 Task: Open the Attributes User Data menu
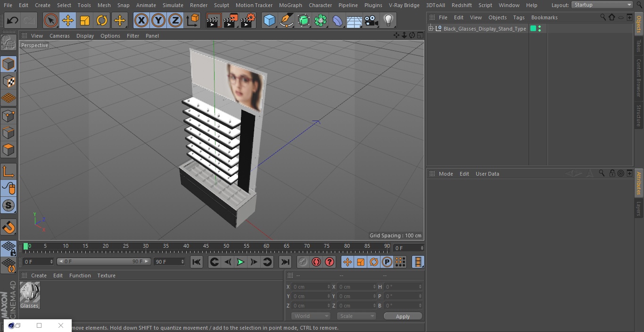click(x=487, y=174)
